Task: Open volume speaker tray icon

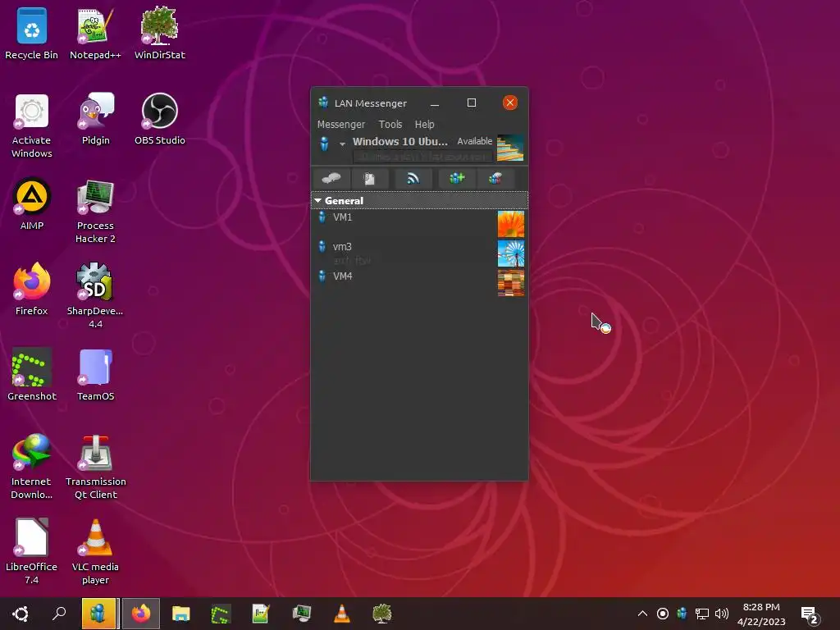Action: (x=722, y=614)
